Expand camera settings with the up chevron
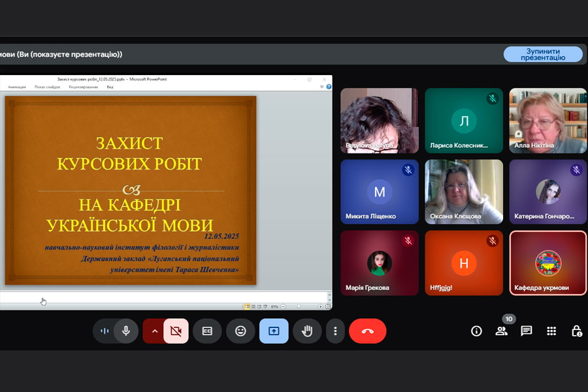 click(x=154, y=331)
